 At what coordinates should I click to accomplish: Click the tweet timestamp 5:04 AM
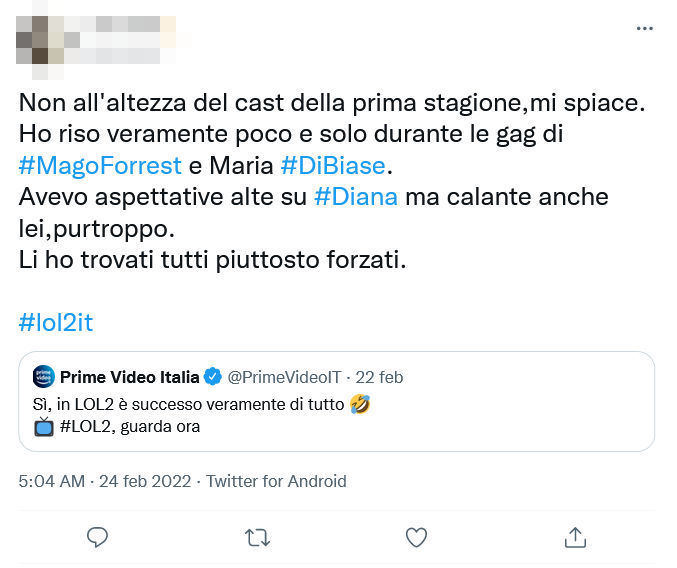tap(50, 481)
